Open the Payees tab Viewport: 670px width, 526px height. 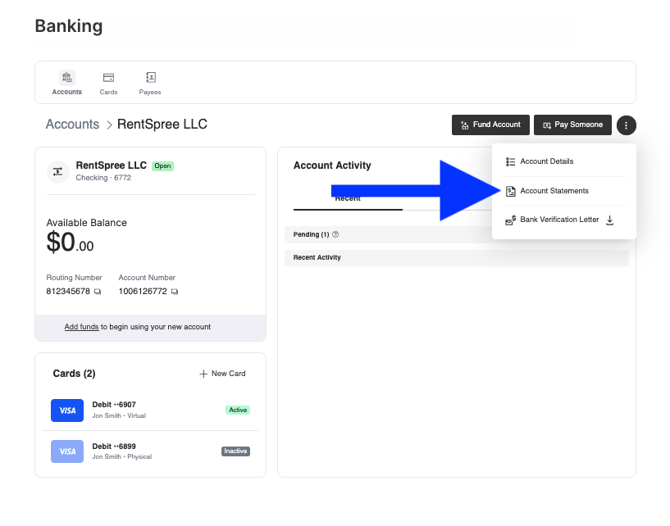click(150, 83)
